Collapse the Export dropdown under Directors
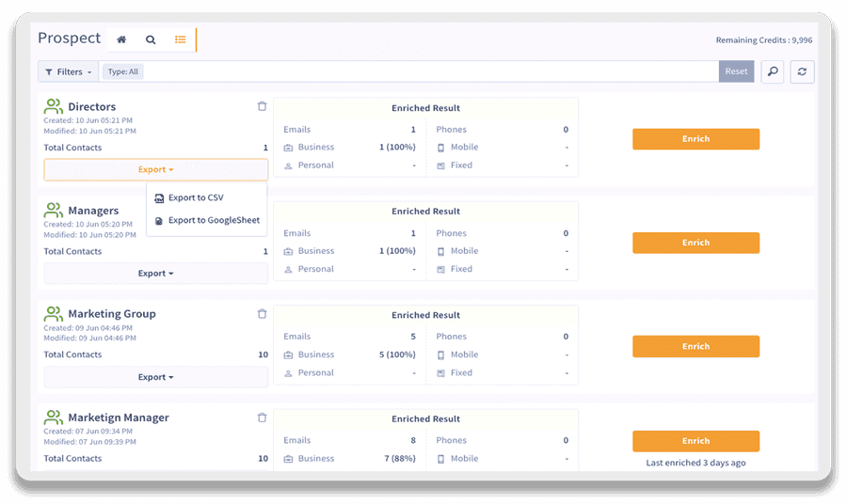 coord(155,169)
